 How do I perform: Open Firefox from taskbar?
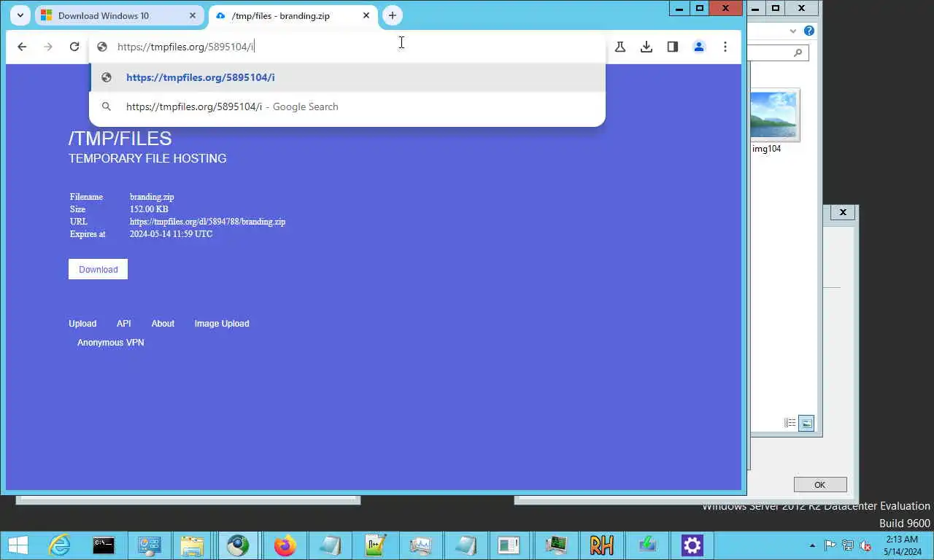[285, 545]
